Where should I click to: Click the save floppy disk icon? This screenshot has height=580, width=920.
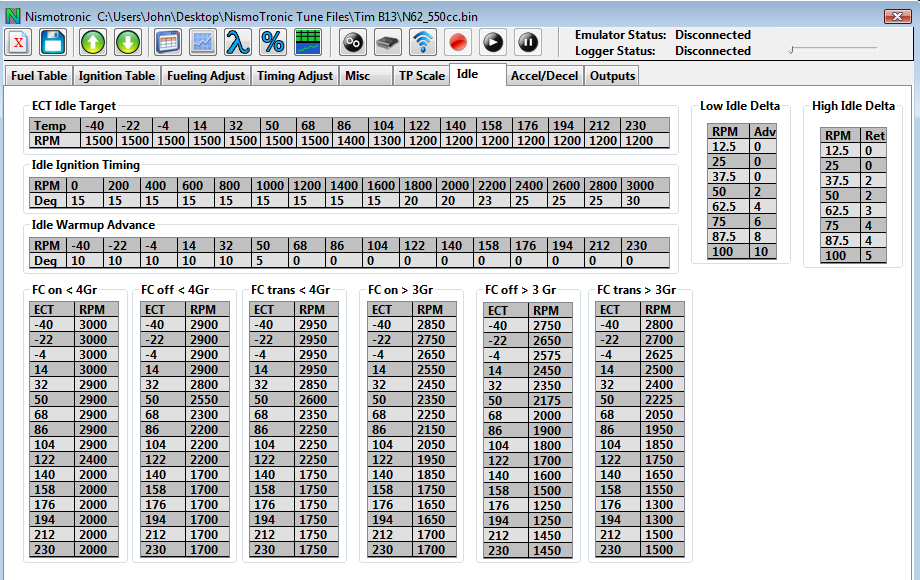coord(52,42)
